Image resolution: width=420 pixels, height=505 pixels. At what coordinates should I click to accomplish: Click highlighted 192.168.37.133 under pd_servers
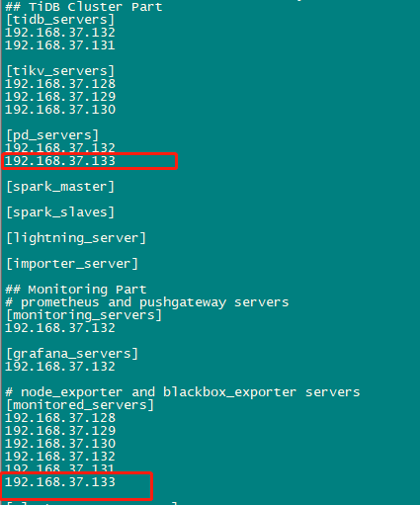(60, 161)
